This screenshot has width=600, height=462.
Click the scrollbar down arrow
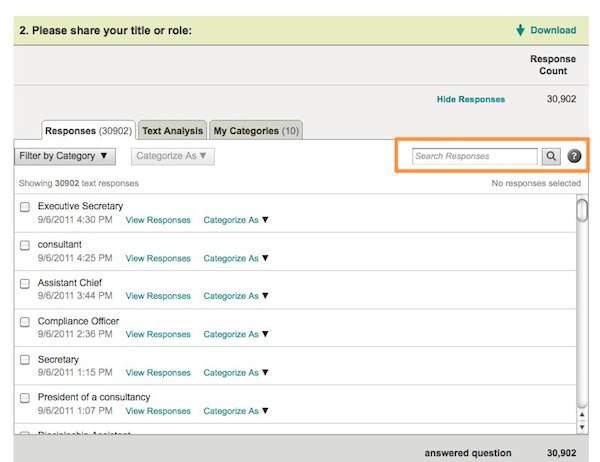[x=582, y=427]
